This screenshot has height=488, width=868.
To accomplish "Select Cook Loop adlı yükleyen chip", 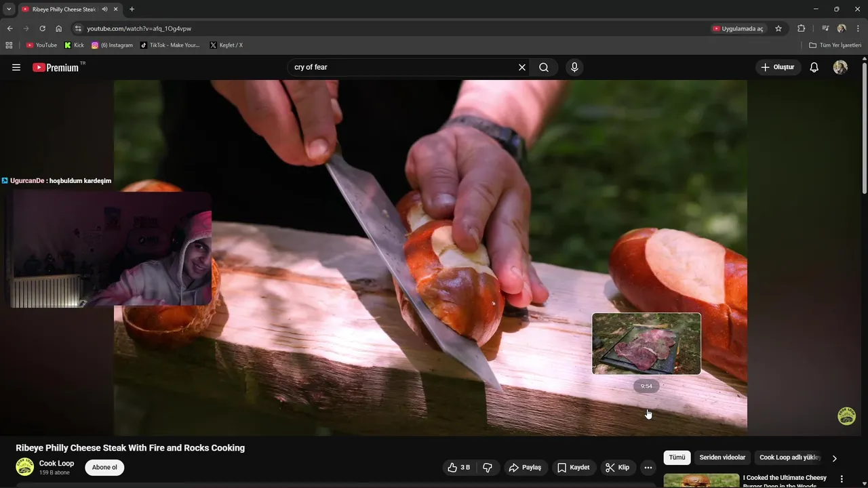I will (x=789, y=457).
